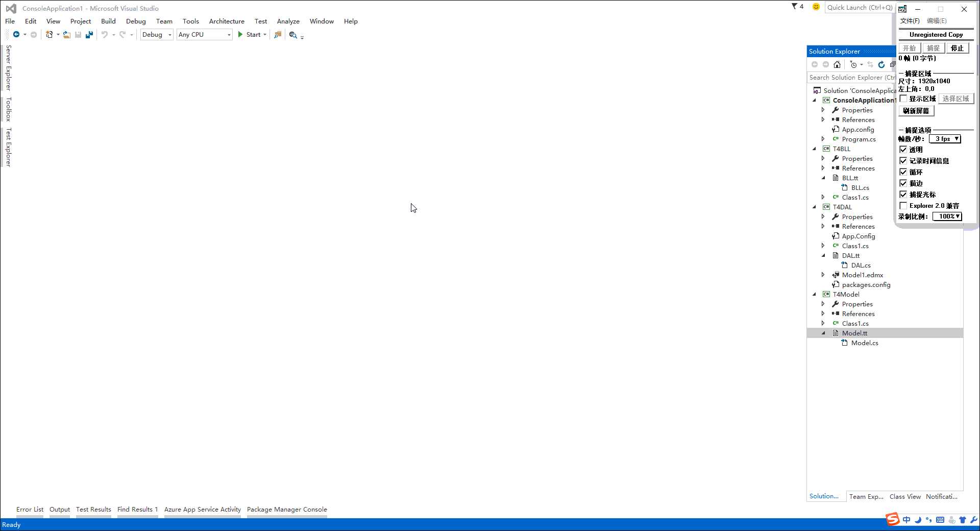Click the capture tool window icon

pyautogui.click(x=902, y=9)
